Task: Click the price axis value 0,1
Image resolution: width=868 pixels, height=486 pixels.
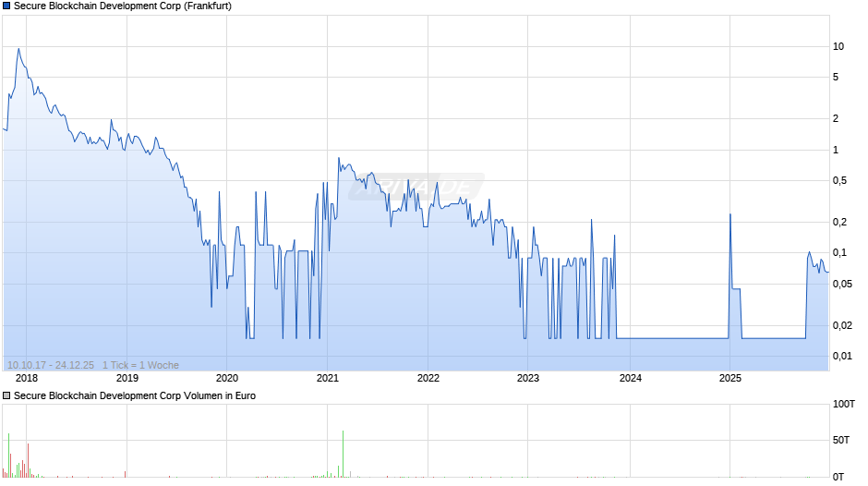Action: pos(839,252)
